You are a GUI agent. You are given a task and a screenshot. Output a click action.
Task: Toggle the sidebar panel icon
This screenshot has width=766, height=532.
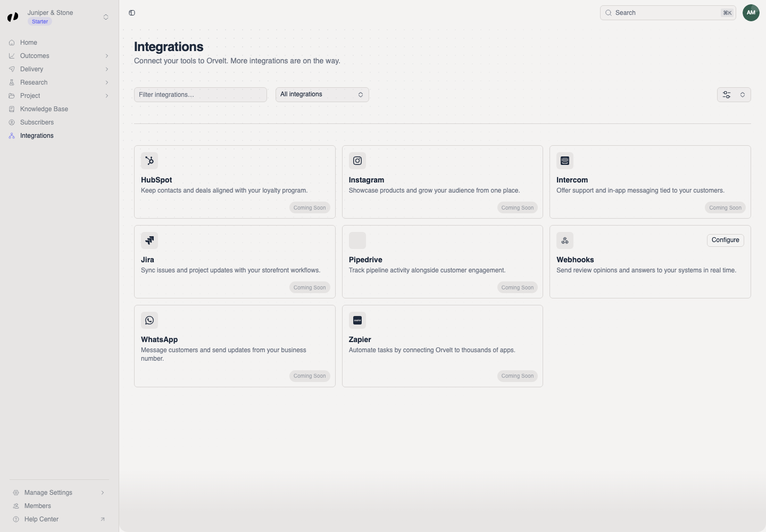pos(132,13)
